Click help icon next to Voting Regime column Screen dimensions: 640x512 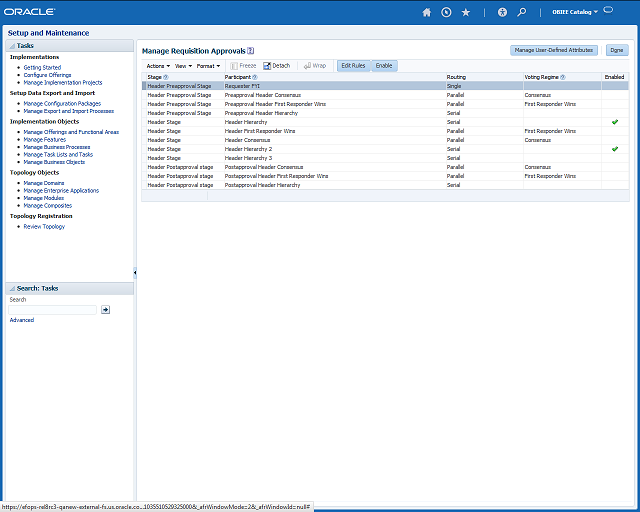[562, 77]
